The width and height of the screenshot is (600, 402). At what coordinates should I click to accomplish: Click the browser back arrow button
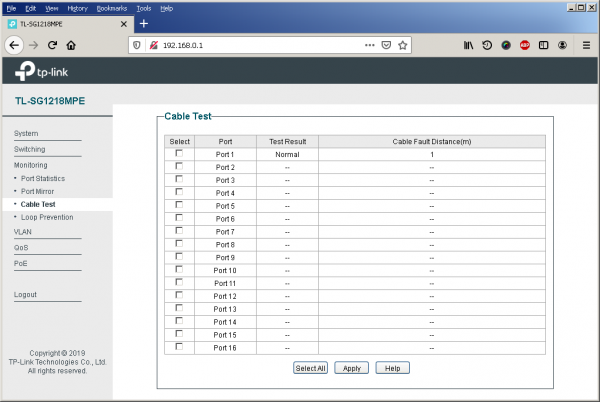[x=14, y=45]
